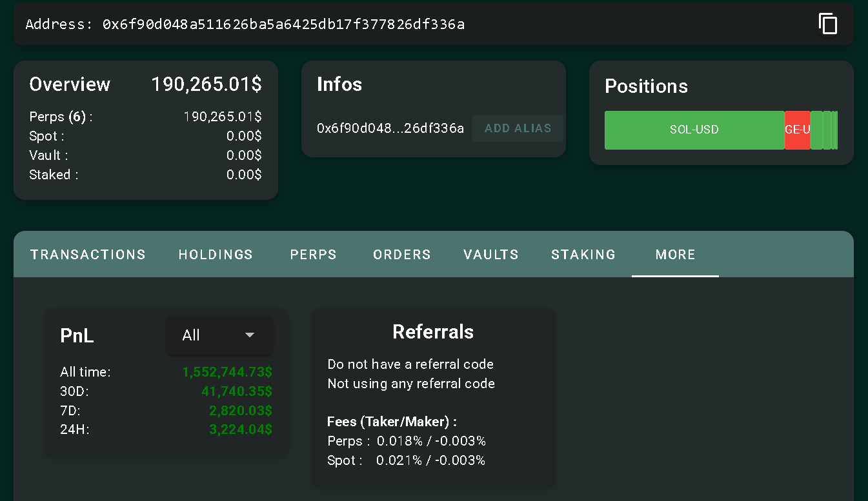Click the Referrals card heading
This screenshot has height=501, width=868.
click(432, 332)
